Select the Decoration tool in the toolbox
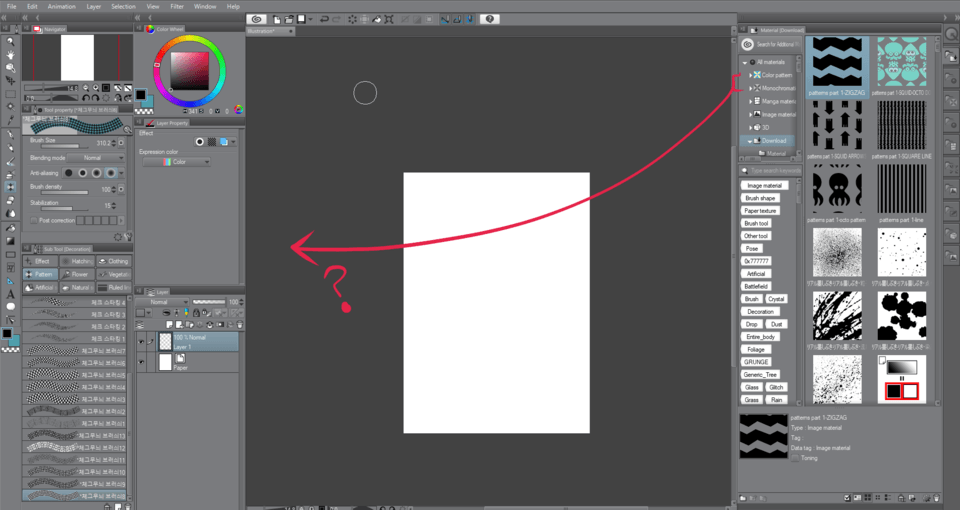Viewport: 960px width, 510px height. tap(10, 187)
